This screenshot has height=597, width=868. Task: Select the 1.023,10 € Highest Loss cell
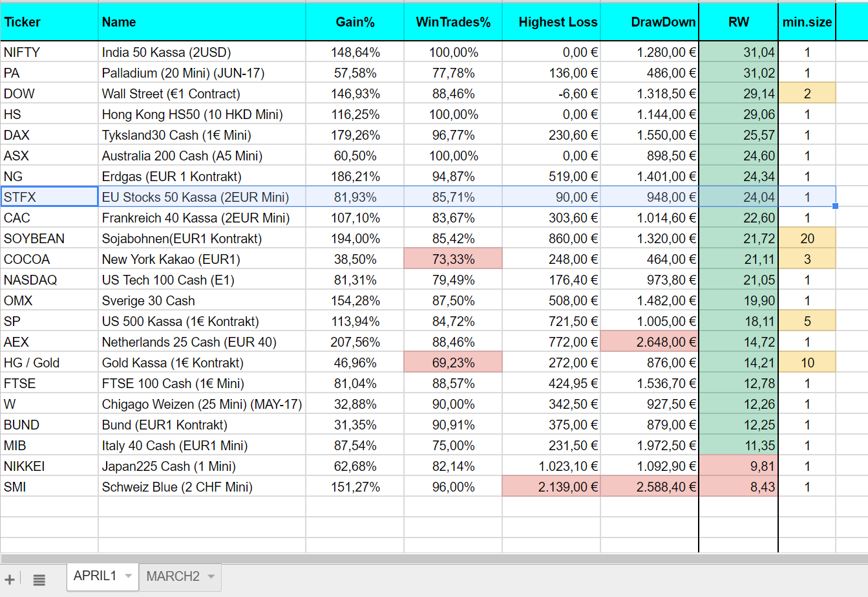point(551,466)
